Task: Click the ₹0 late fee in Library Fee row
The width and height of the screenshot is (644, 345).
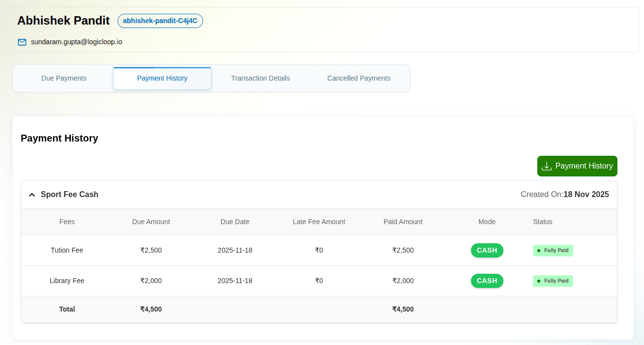Action: pos(319,281)
